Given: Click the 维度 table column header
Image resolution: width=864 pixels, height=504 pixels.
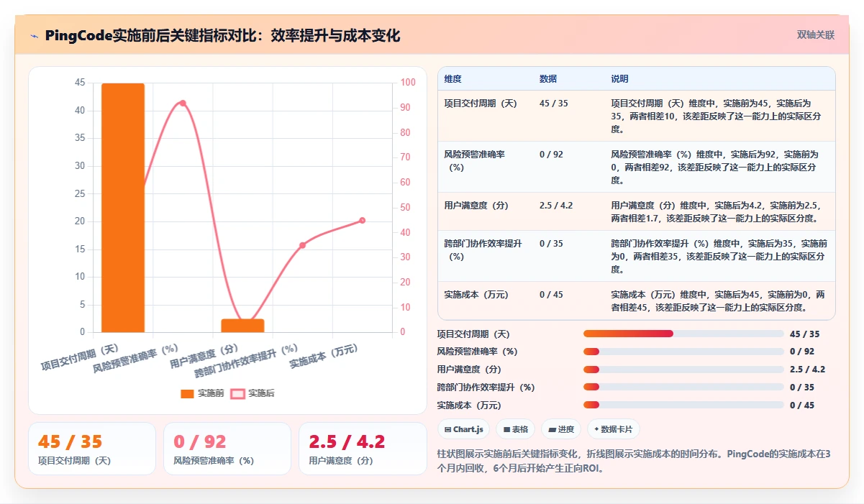Looking at the screenshot, I should [453, 79].
